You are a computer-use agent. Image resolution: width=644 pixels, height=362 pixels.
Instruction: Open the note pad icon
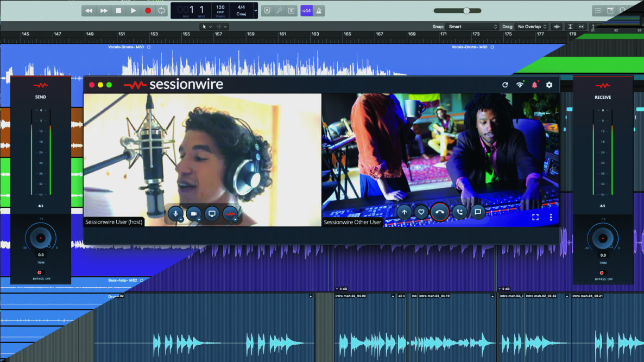click(610, 11)
